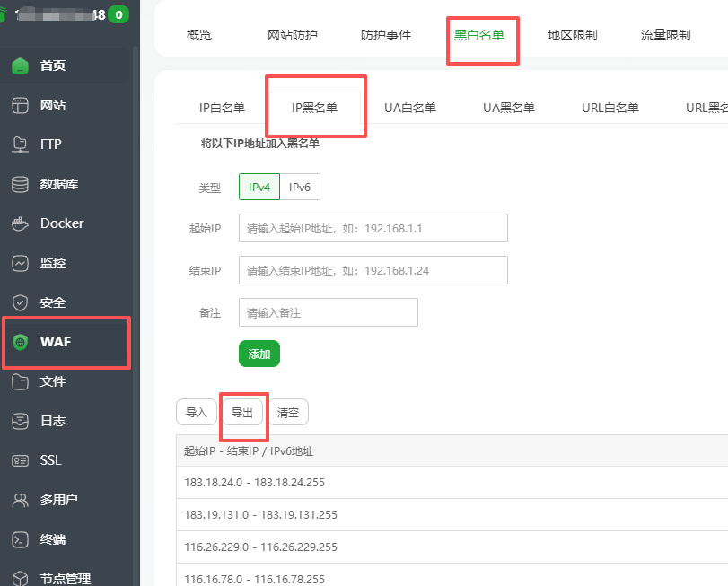This screenshot has width=728, height=586.
Task: Click the FTP folder icon
Action: (x=20, y=144)
